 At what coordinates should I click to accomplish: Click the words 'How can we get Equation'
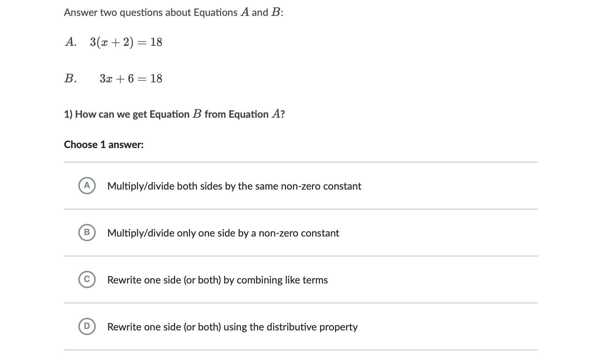(x=132, y=114)
